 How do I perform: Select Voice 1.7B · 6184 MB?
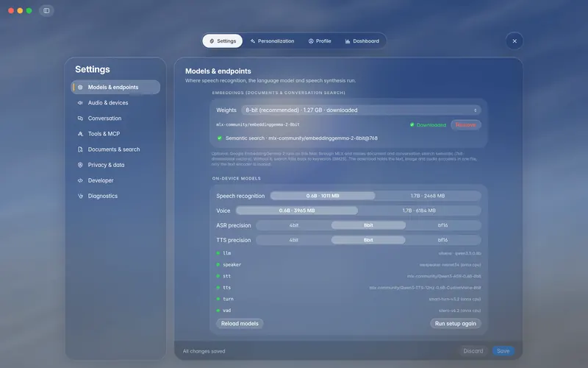click(x=419, y=210)
